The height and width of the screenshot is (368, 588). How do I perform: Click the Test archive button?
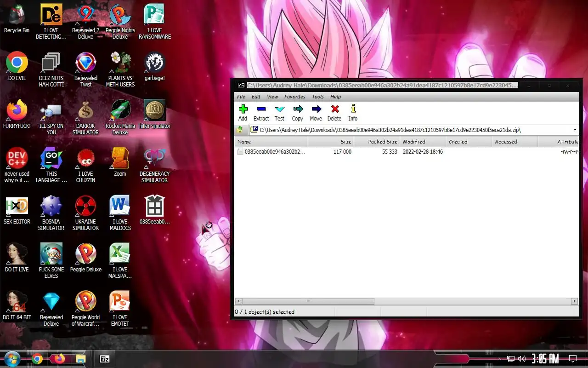[279, 113]
